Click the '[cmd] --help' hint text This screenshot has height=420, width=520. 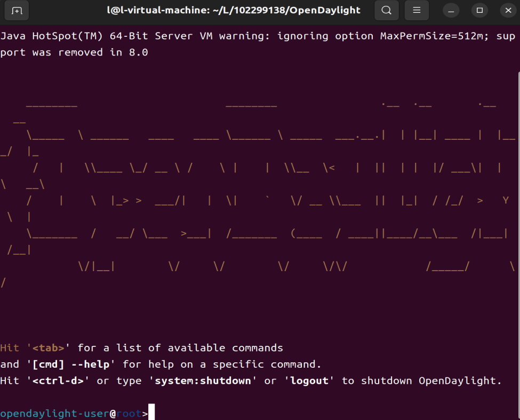tap(71, 364)
